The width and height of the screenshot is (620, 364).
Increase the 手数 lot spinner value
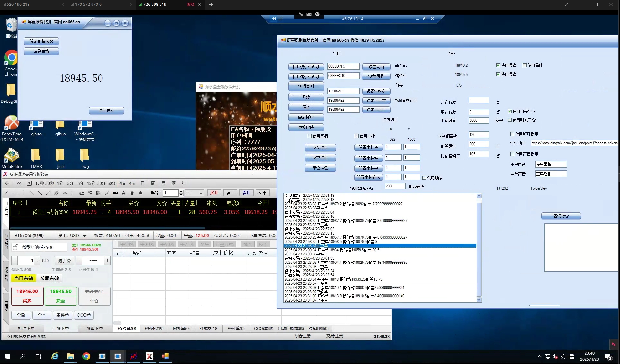click(181, 191)
